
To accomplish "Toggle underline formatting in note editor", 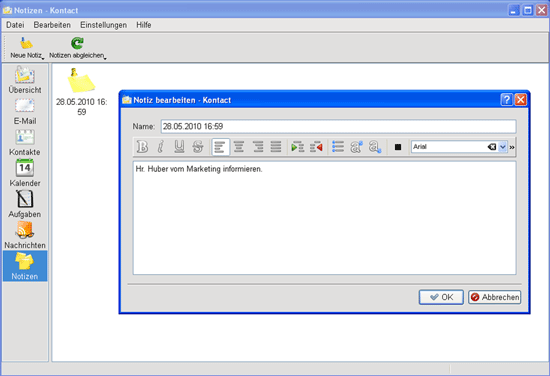I will (179, 147).
